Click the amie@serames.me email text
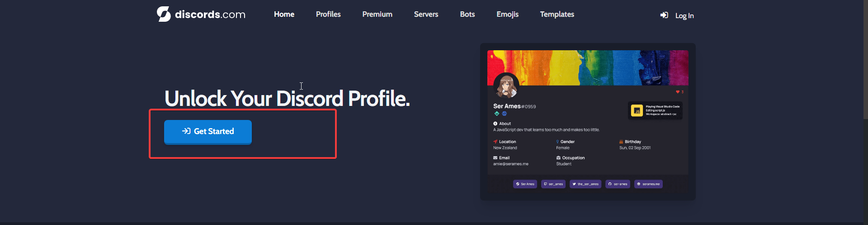 coord(511,164)
